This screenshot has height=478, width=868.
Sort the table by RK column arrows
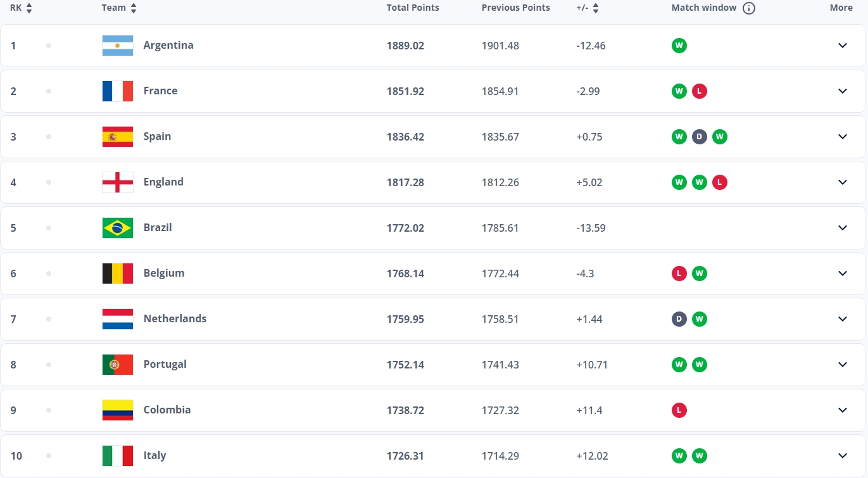click(29, 8)
